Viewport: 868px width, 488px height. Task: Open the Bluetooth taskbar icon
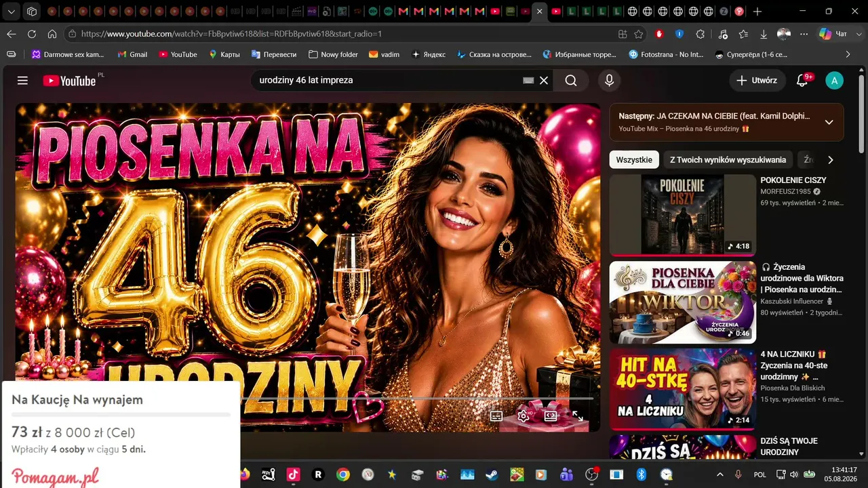(x=642, y=474)
